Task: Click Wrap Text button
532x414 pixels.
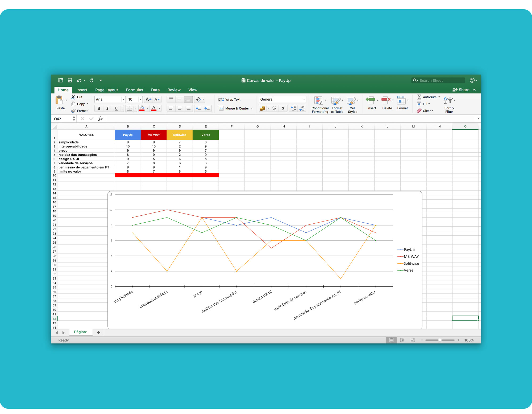Action: 229,99
